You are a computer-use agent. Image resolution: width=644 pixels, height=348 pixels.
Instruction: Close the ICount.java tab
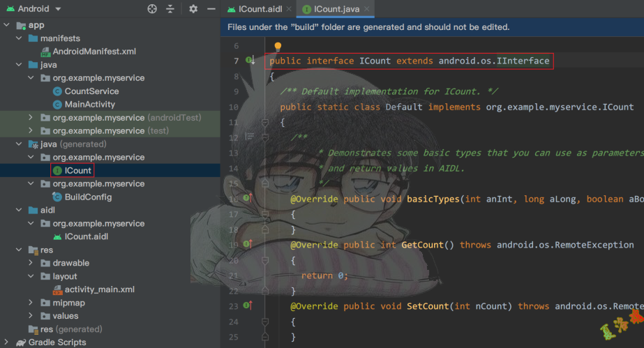(x=366, y=9)
